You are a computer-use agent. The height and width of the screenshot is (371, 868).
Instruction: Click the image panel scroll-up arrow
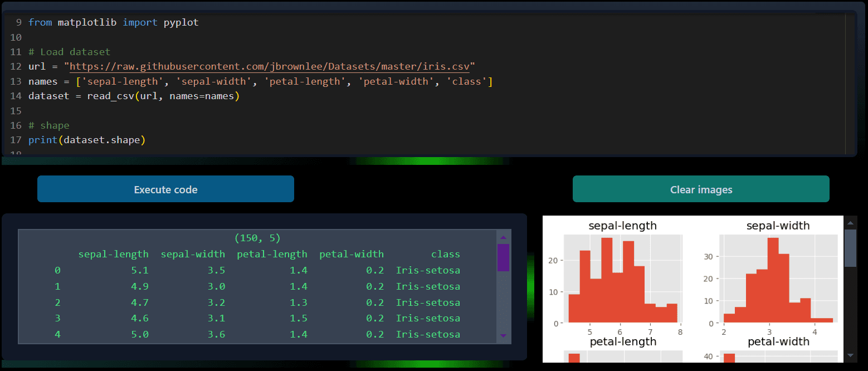coord(850,223)
